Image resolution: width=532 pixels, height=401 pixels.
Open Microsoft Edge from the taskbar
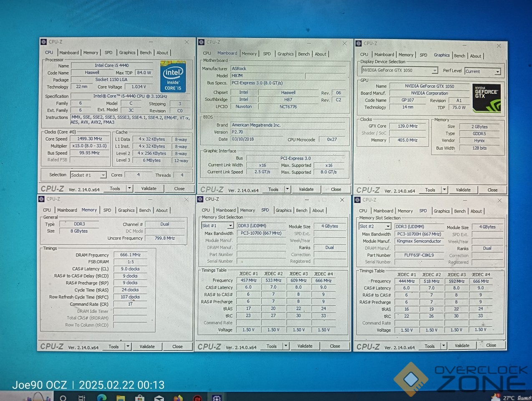101,397
